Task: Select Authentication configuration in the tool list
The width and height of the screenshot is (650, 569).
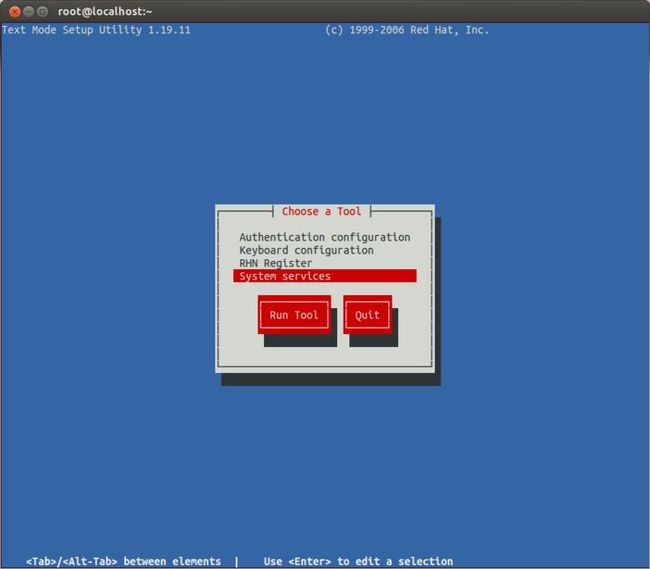Action: (x=325, y=237)
